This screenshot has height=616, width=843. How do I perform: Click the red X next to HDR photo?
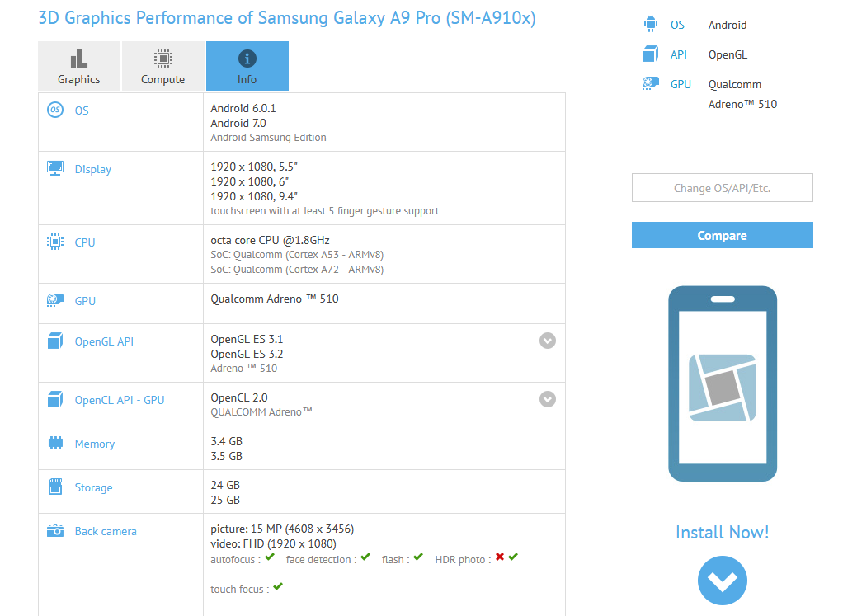pos(500,557)
